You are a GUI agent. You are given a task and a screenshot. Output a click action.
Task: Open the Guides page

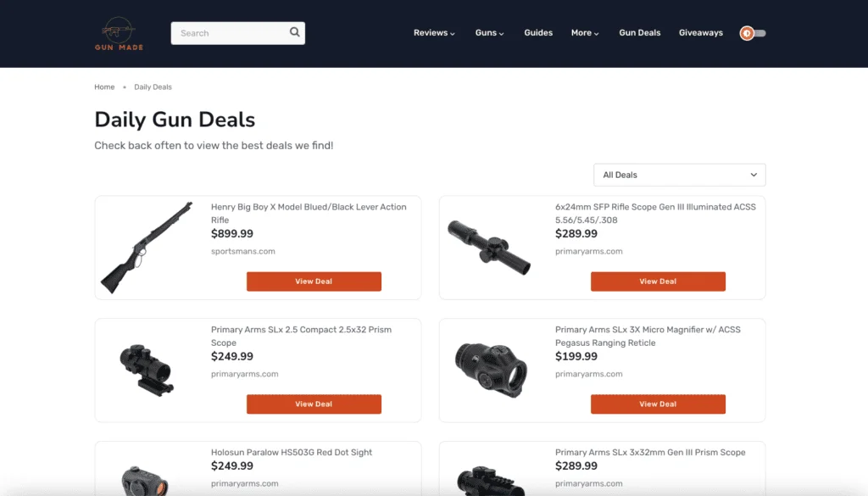click(x=537, y=32)
